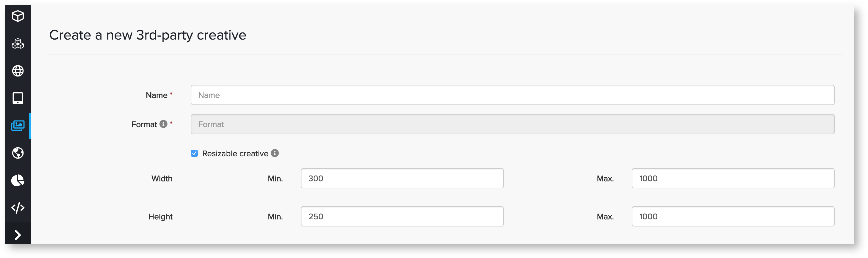Open the stacked cubes sidebar icon

coord(18,43)
